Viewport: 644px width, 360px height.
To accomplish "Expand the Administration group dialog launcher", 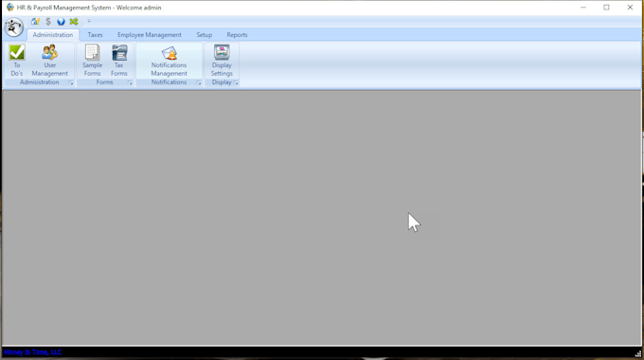I will click(71, 82).
